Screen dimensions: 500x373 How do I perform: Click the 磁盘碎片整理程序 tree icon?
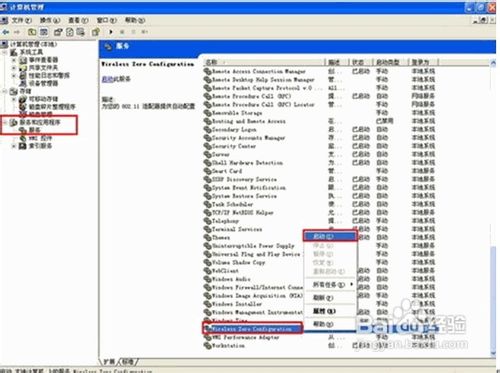[x=23, y=107]
